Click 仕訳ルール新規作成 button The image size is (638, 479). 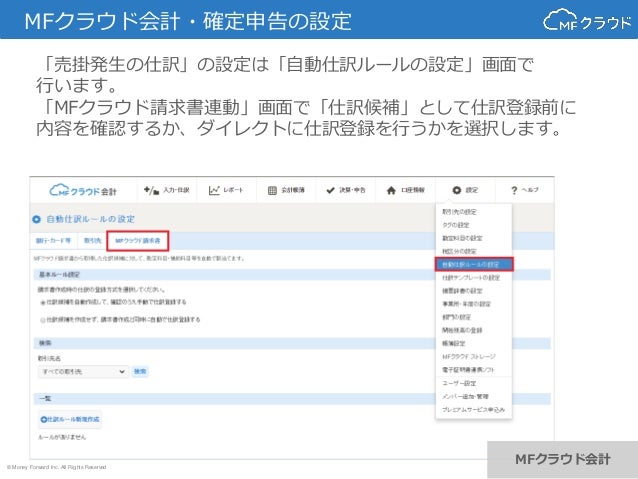70,419
